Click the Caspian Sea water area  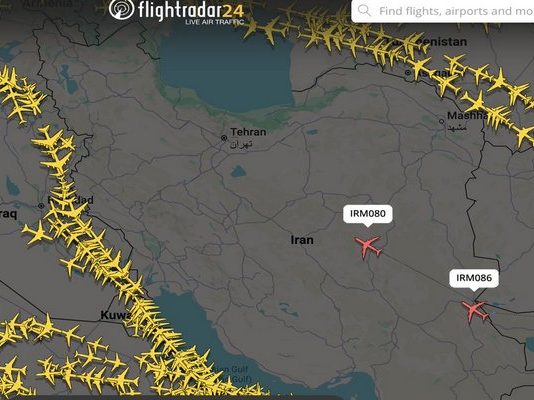[226, 70]
